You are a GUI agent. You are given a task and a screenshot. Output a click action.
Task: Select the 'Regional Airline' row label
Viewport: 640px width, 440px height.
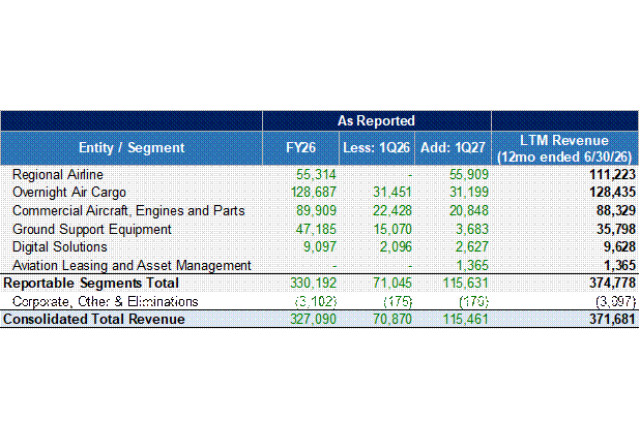58,175
